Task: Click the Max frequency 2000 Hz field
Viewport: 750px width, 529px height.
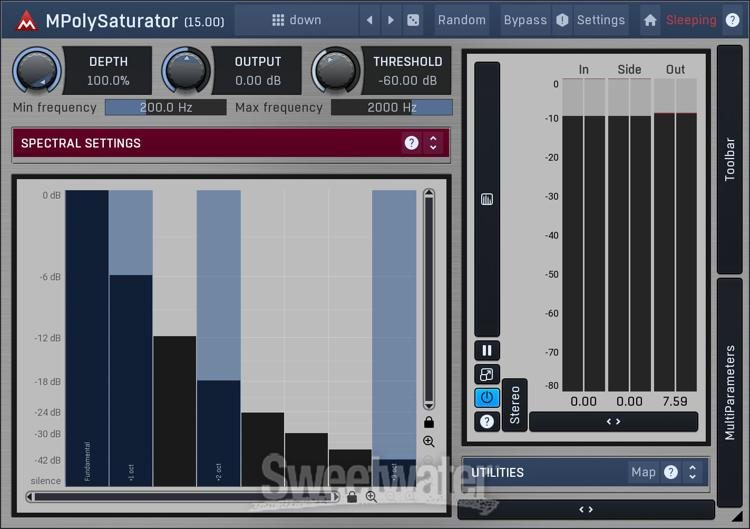Action: click(x=392, y=108)
